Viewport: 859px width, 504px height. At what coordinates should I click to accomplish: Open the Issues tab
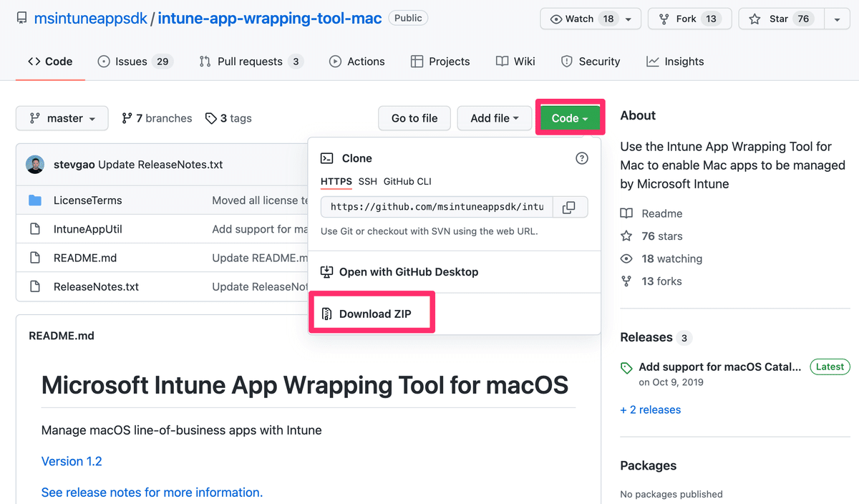pyautogui.click(x=134, y=62)
